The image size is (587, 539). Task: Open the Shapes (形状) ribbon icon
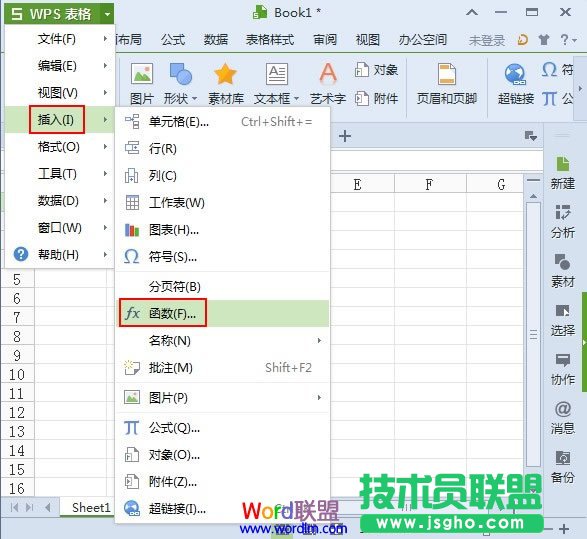coord(180,83)
